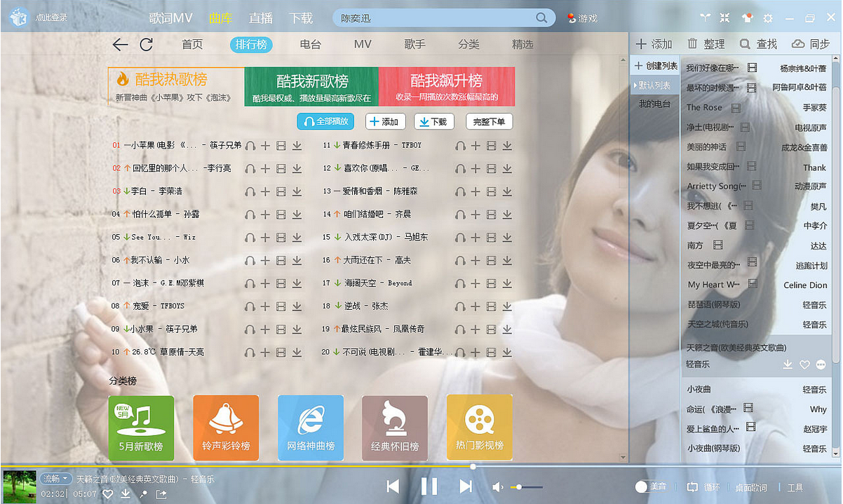Open MV icon next to The Rose

pyautogui.click(x=736, y=108)
